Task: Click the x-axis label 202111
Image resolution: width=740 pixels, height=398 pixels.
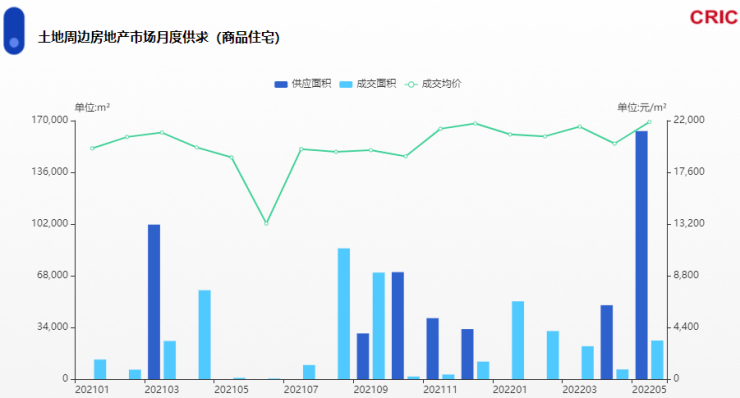Action: pyautogui.click(x=440, y=390)
